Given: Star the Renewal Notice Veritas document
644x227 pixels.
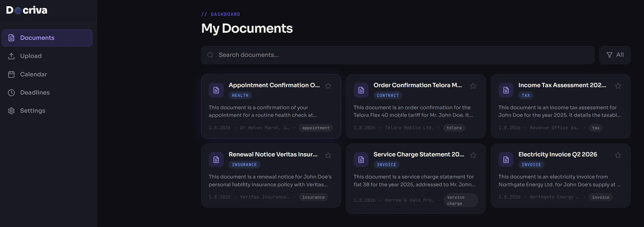Looking at the screenshot, I should coord(328,155).
